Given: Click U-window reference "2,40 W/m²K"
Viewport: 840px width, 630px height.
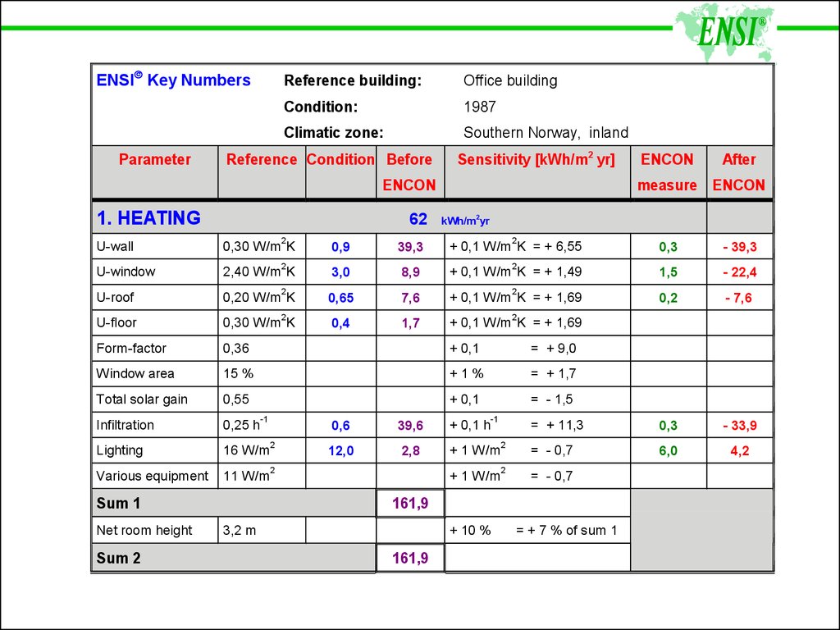Looking at the screenshot, I should tap(258, 271).
